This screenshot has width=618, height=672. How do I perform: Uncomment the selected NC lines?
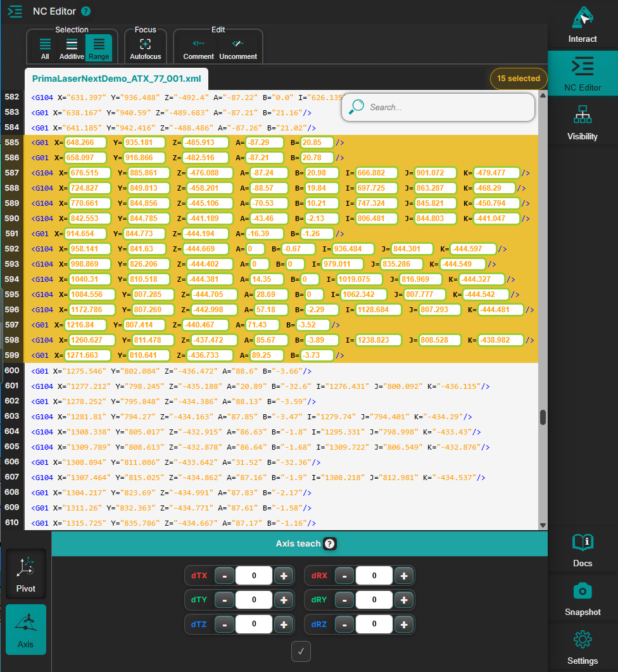[238, 49]
